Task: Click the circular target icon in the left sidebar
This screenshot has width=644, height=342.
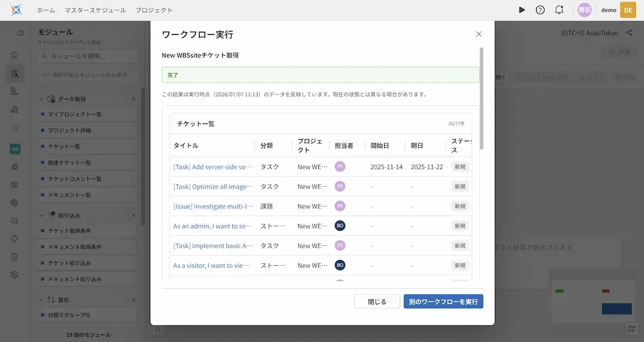Action: point(14,202)
